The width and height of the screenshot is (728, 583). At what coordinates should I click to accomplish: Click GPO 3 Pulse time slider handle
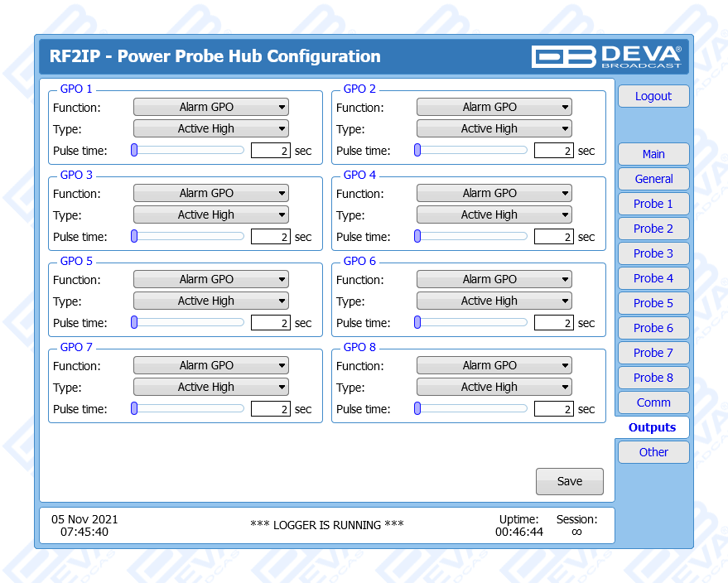pos(134,236)
